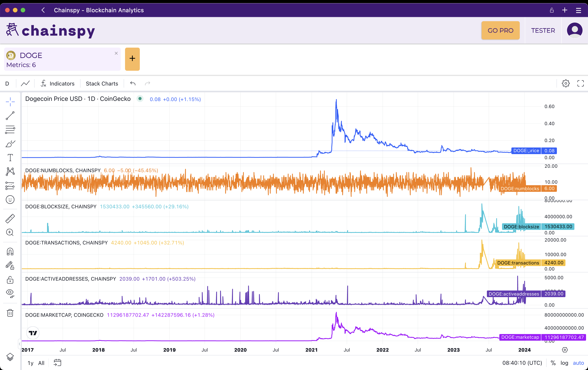
Task: Toggle magnet mode for drawings
Action: (10, 251)
